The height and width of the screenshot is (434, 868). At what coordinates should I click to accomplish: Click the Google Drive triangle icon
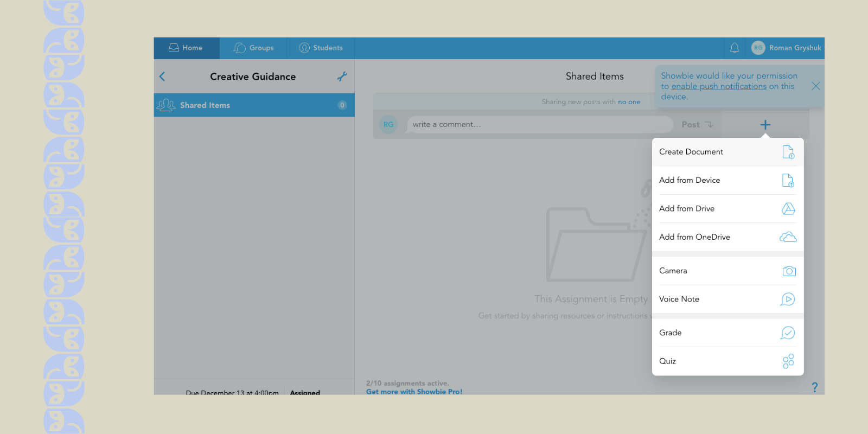pyautogui.click(x=788, y=208)
